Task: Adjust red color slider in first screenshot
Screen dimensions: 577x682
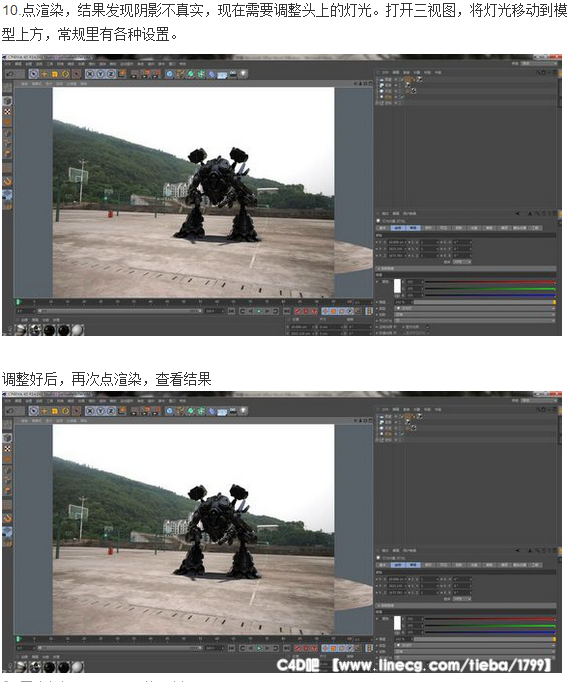Action: (490, 282)
